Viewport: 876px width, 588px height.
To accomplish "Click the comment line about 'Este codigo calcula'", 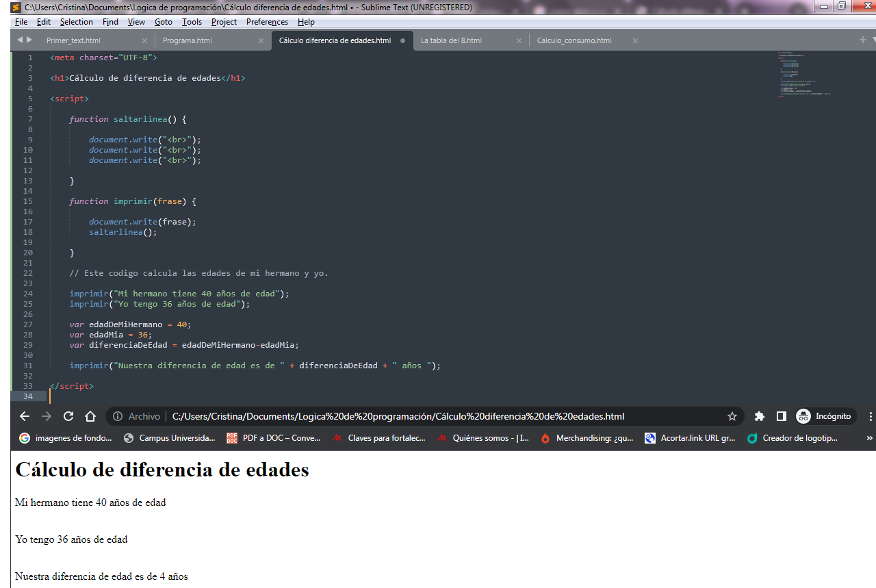I will click(x=199, y=273).
